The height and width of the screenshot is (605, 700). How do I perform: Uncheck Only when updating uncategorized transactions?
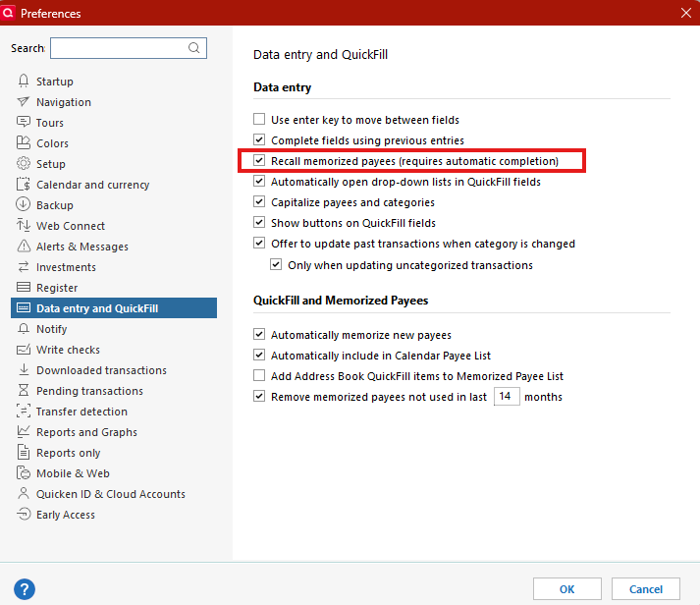coord(276,264)
